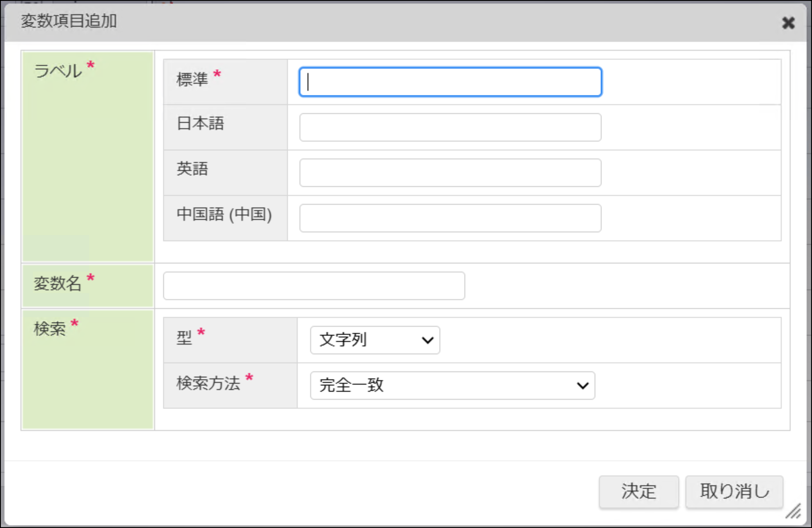Click the 取り消し cancel button
Viewport: 812px width, 528px height.
pyautogui.click(x=734, y=491)
